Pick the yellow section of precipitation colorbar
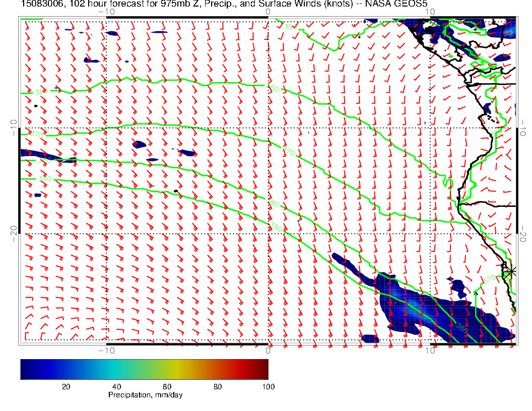This screenshot has height=411, width=532. tap(176, 369)
